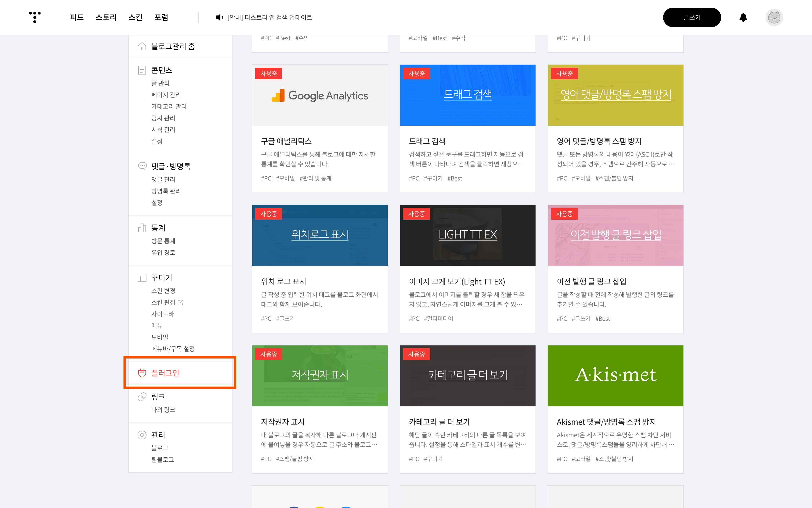Open 스킨 변경 in sidebar
This screenshot has height=508, width=812.
click(x=163, y=291)
